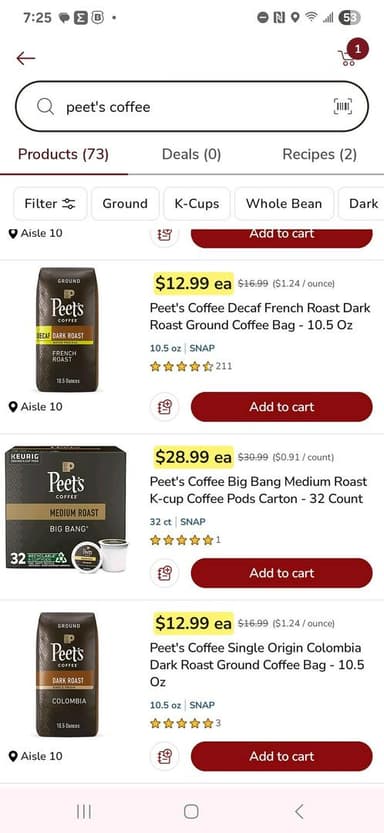Add Decaf French Roast bag to cart
Screen dimensions: 384x833
(x=281, y=407)
